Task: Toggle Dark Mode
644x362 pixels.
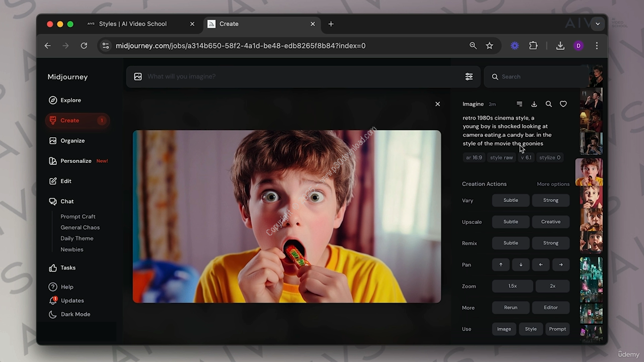Action: 69,314
